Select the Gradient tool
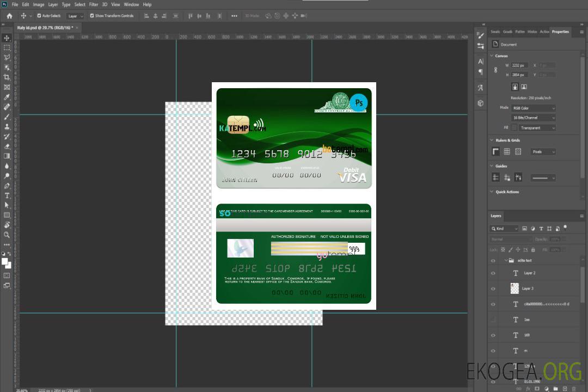 coord(7,156)
